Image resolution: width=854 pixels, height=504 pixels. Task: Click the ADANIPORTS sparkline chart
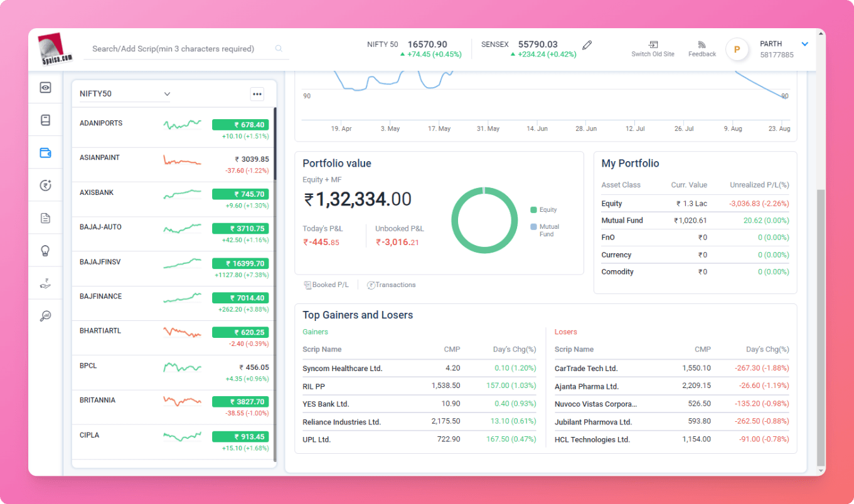click(183, 125)
